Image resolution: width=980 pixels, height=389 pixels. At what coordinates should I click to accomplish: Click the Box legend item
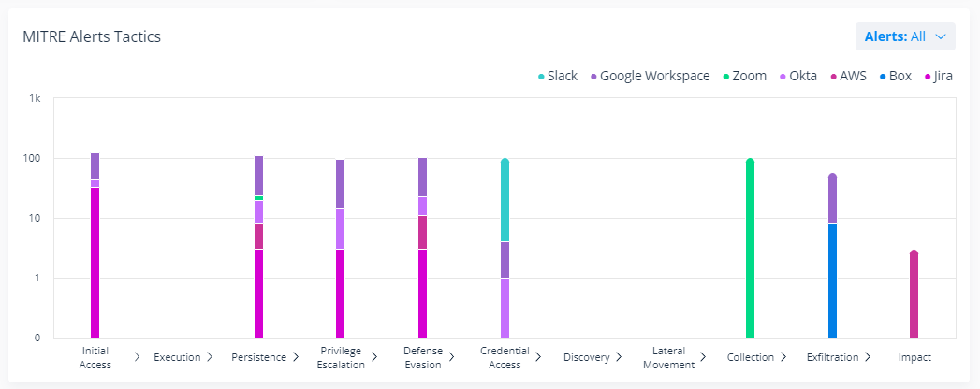[895, 76]
